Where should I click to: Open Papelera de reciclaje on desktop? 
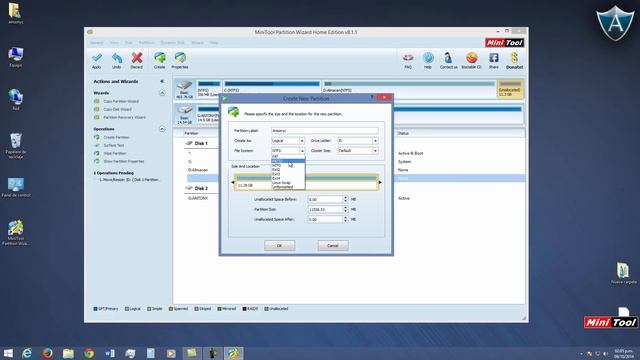pyautogui.click(x=16, y=145)
